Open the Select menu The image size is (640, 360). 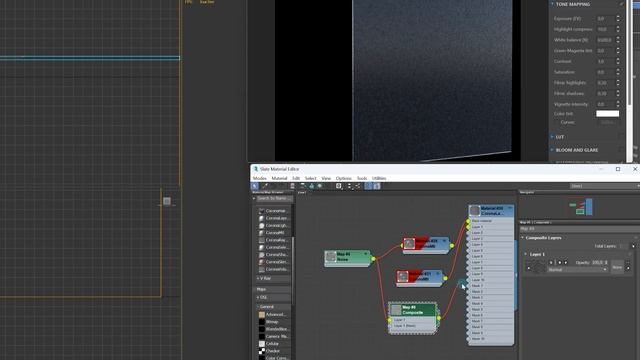[x=311, y=178]
